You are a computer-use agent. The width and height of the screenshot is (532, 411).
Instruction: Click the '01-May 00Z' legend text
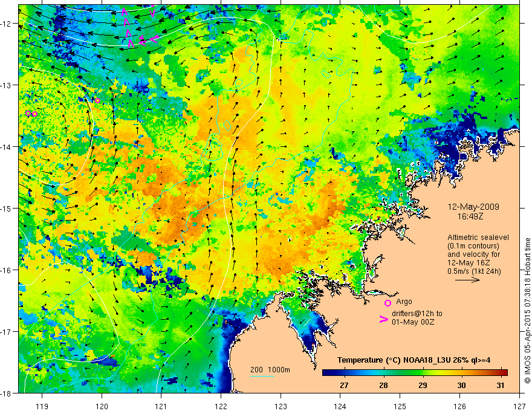click(413, 322)
